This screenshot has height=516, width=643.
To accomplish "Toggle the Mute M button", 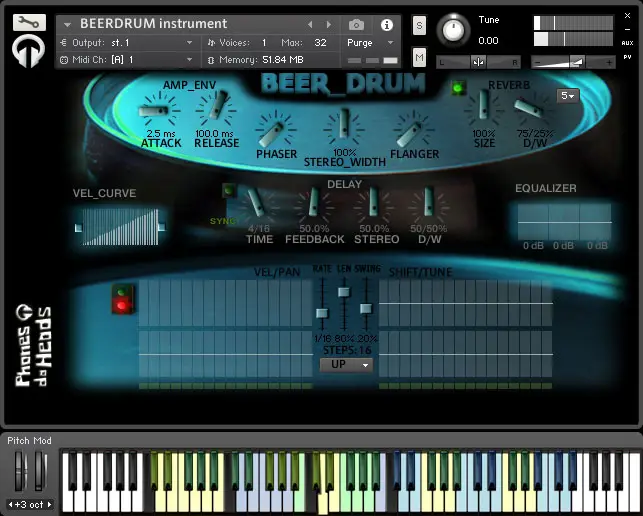I will tap(419, 57).
